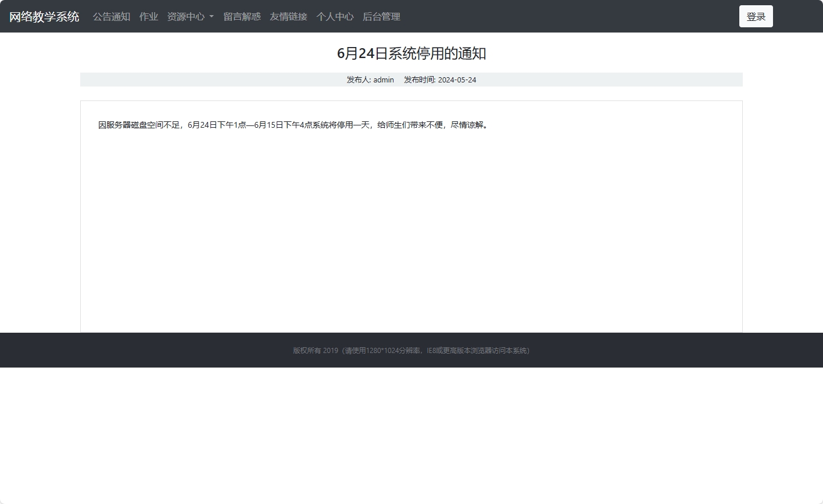
Task: Click the footer copyright text
Action: pos(411,350)
